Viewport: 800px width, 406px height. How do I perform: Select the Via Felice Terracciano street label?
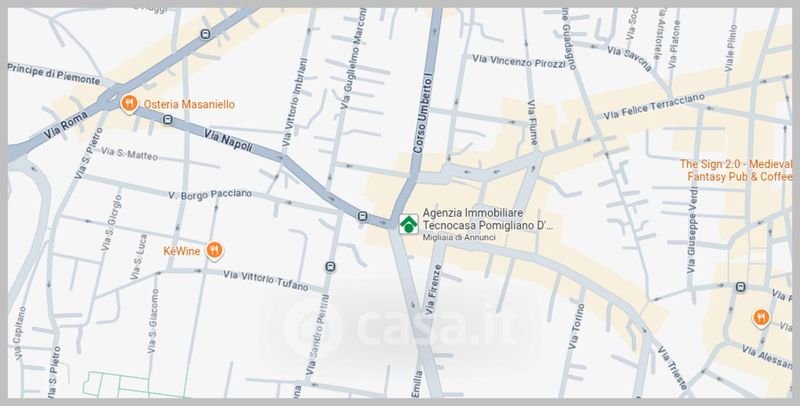(654, 107)
